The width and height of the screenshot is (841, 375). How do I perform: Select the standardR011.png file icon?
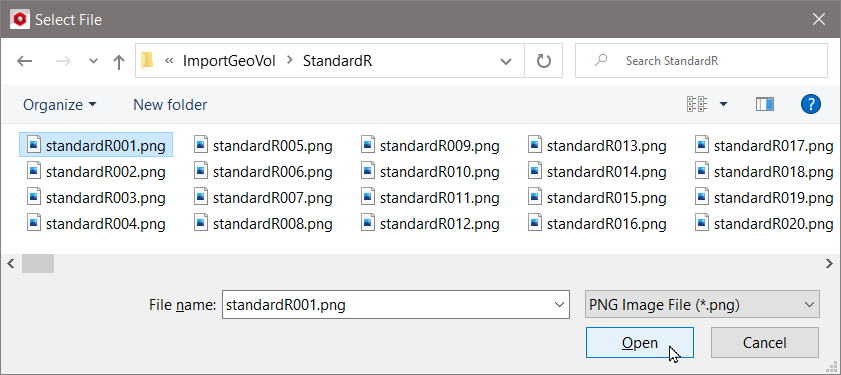(368, 197)
